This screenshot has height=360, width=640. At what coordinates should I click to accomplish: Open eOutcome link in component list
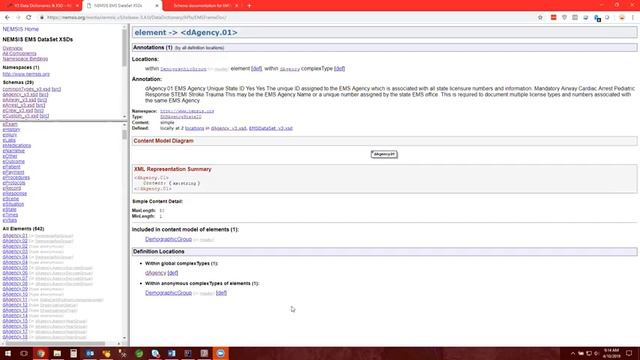[13, 161]
